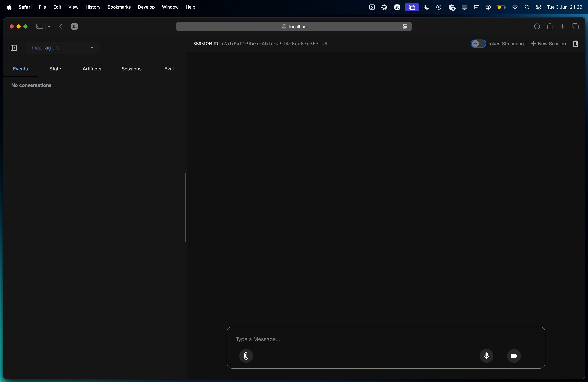Start video input with the camera icon
Screen dimensions: 588x382
pos(514,356)
